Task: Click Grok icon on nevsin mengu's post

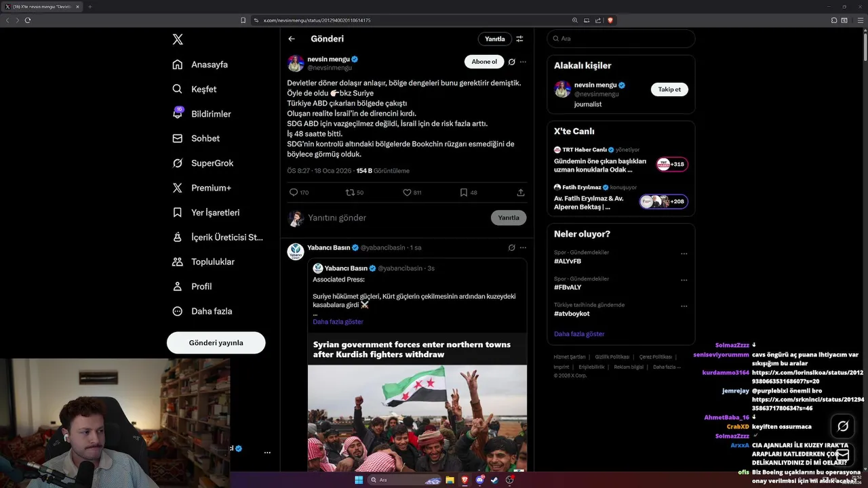Action: point(511,62)
